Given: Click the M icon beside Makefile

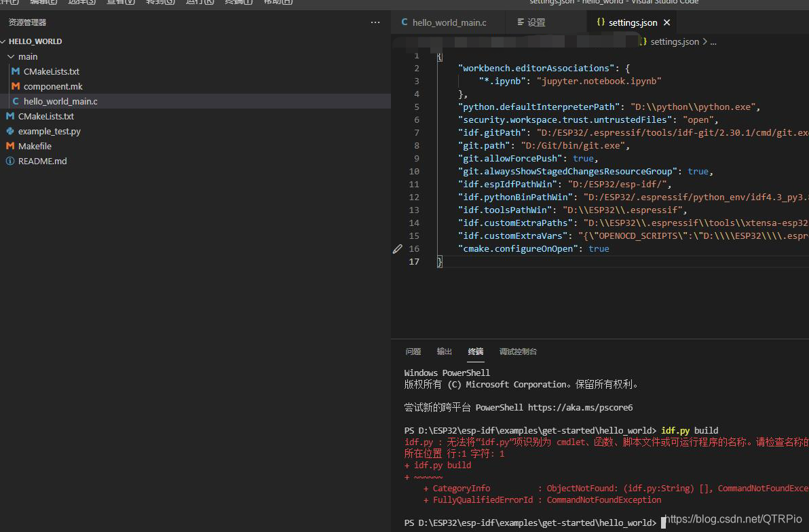Looking at the screenshot, I should pos(10,146).
